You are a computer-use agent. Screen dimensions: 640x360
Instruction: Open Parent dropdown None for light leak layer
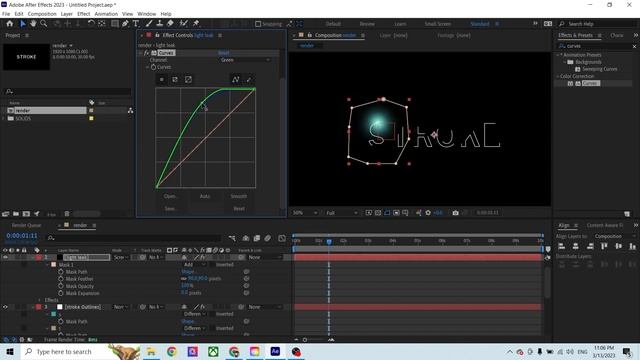[264, 257]
